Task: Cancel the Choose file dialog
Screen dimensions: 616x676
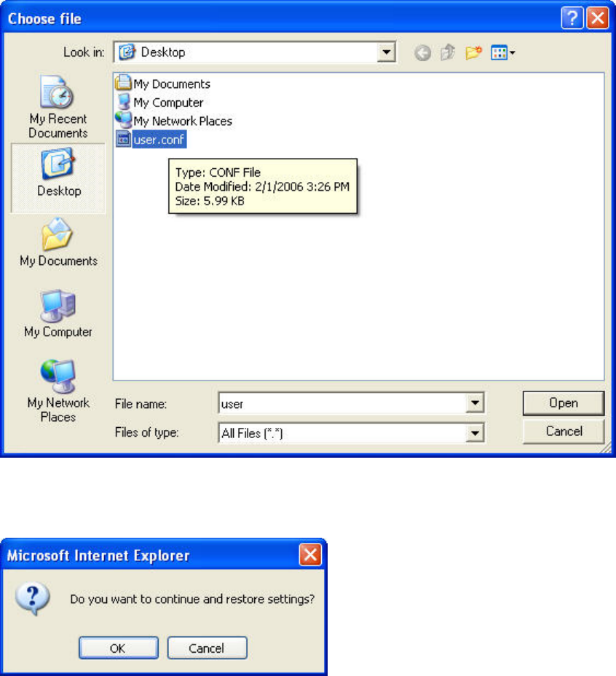Action: [x=564, y=431]
